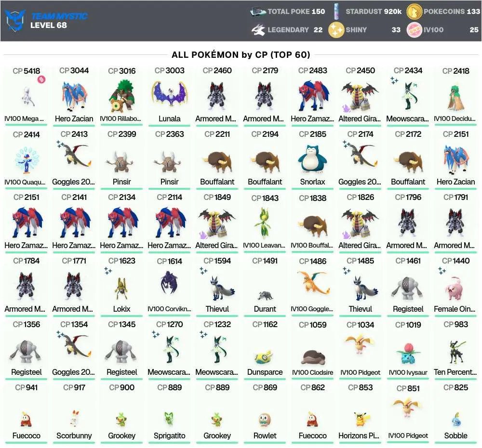Image resolution: width=482 pixels, height=448 pixels.
Task: Open the IV100 Decidueye sprite
Action: pos(456,98)
